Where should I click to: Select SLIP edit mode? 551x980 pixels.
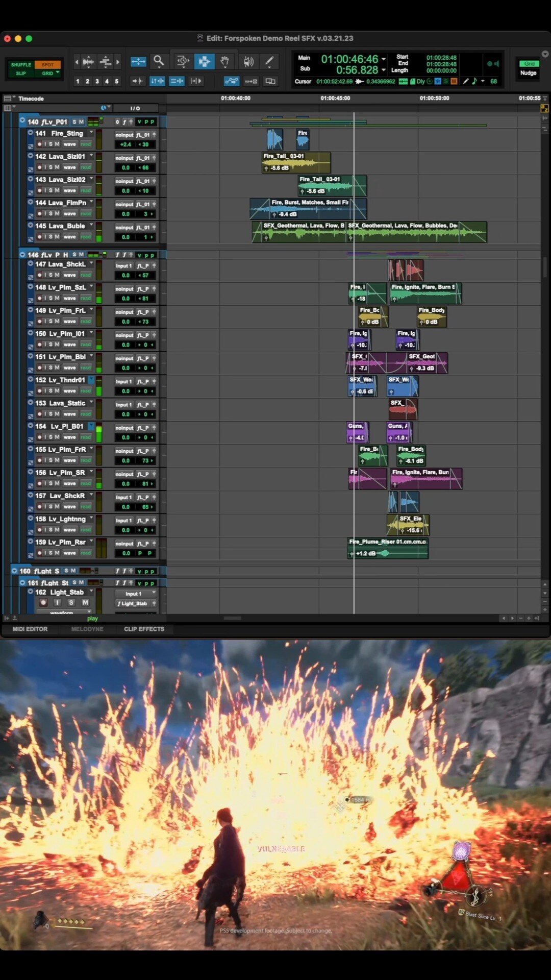click(21, 73)
